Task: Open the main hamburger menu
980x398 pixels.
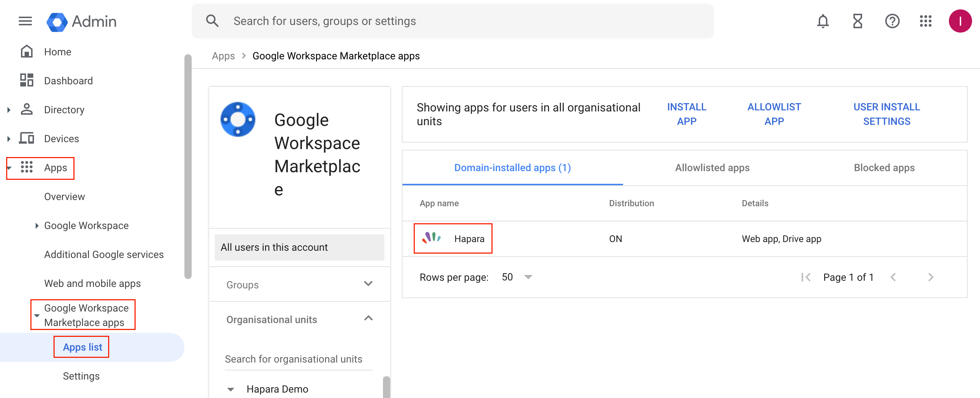Action: (25, 21)
